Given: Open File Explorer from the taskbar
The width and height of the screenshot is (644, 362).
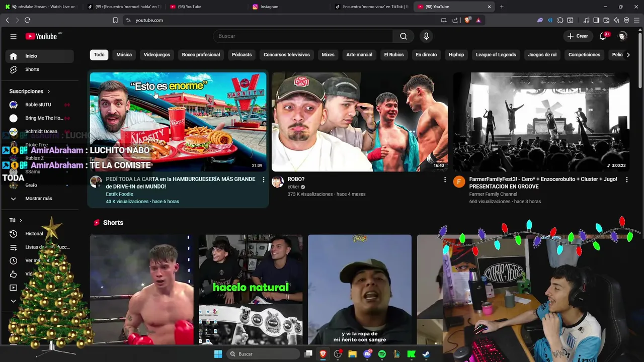Looking at the screenshot, I should click(x=352, y=354).
